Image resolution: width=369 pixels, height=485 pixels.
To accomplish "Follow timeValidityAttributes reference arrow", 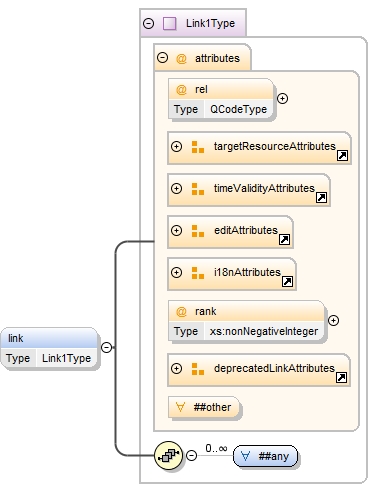I will (321, 197).
